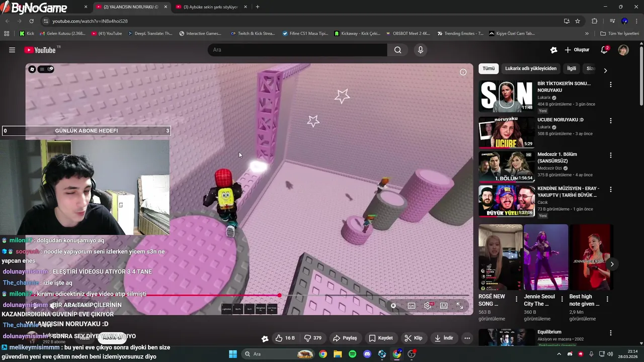Launch Spotify from taskbar
This screenshot has height=362, width=644.
click(x=352, y=354)
